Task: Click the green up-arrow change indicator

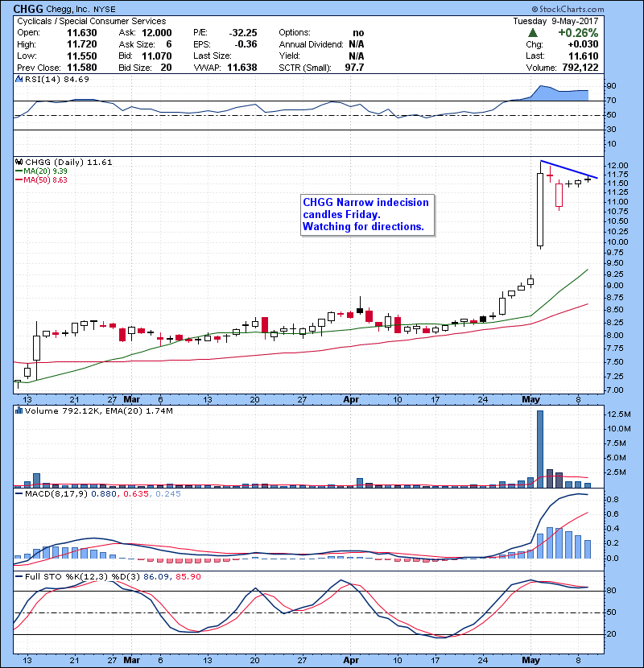Action: pos(532,33)
